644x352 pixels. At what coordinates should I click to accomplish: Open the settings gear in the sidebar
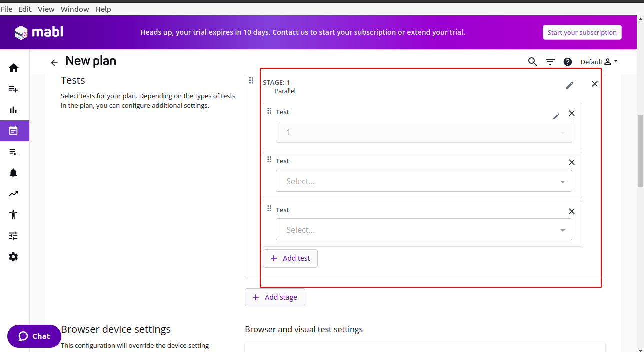click(x=13, y=257)
